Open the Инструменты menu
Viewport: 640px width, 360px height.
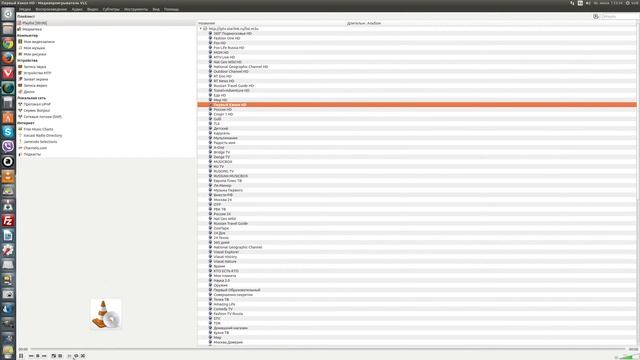click(136, 9)
